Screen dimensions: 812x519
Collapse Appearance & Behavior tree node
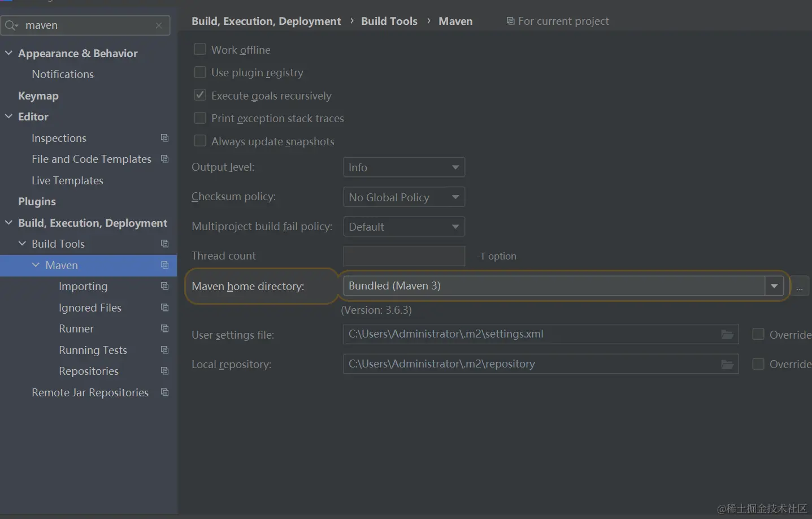tap(8, 53)
